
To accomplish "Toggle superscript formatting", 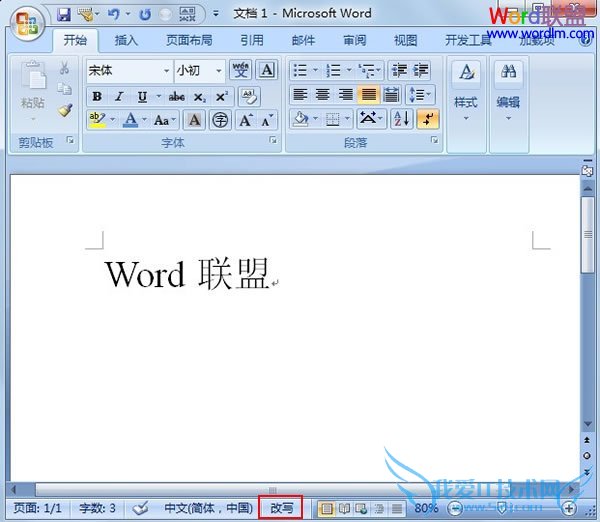I will tap(222, 96).
